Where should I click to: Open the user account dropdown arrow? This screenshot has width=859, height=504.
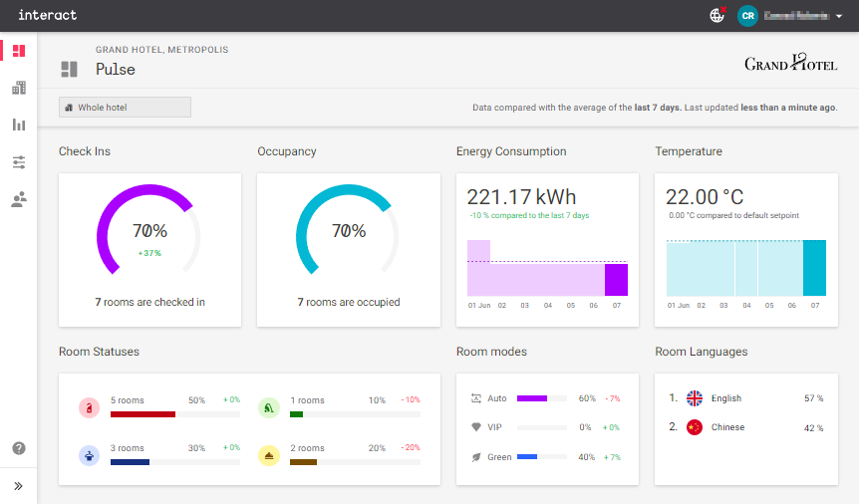click(x=839, y=16)
